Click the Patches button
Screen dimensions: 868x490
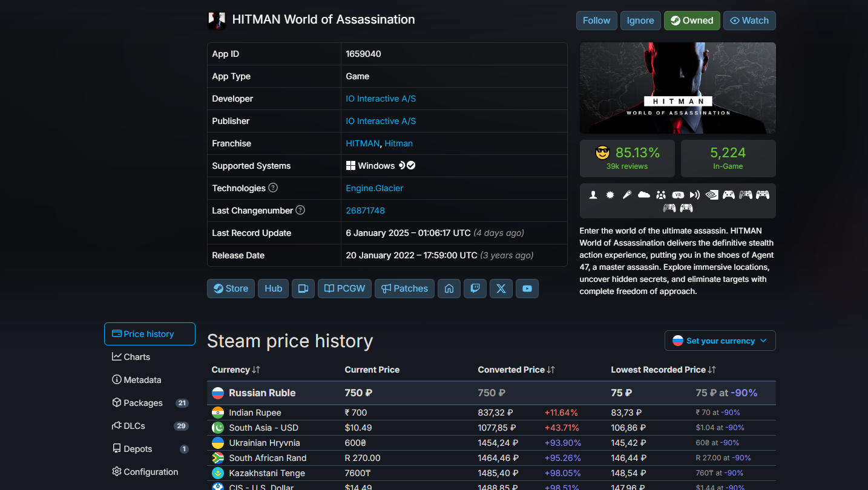pos(404,289)
